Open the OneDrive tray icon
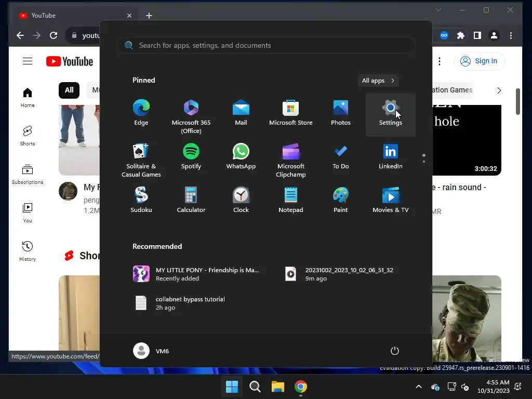 435,387
